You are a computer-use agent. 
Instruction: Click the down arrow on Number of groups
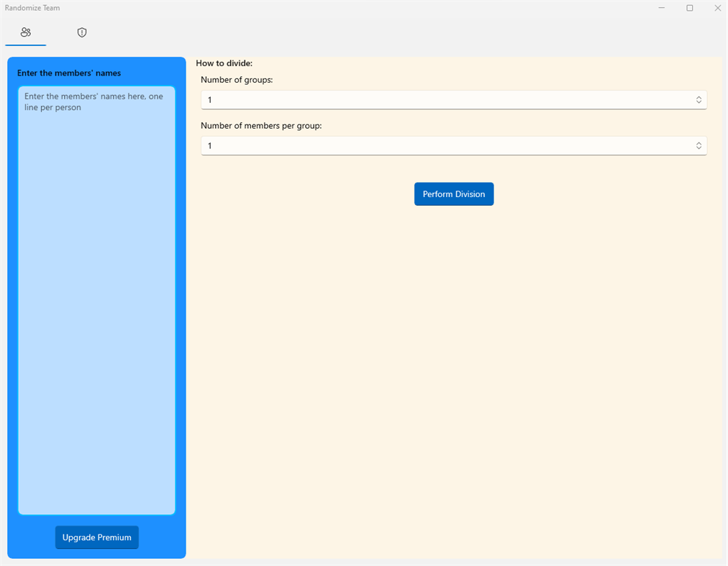tap(699, 102)
